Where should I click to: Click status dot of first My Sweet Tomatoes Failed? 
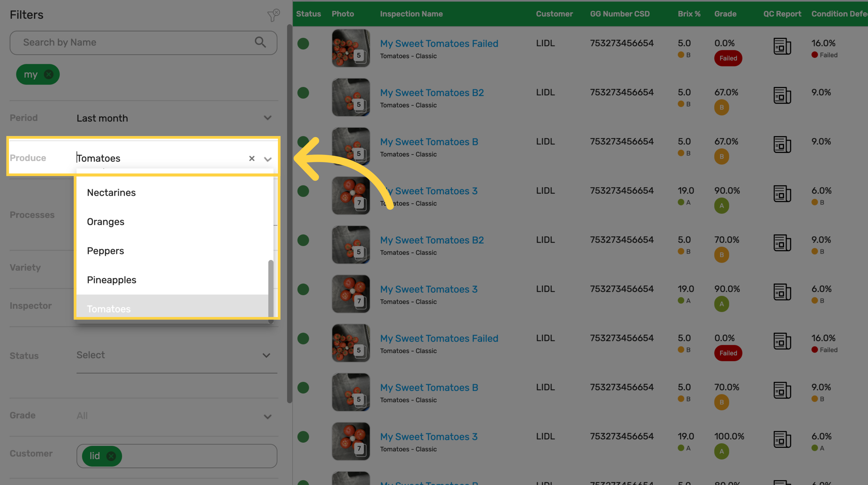pos(303,43)
